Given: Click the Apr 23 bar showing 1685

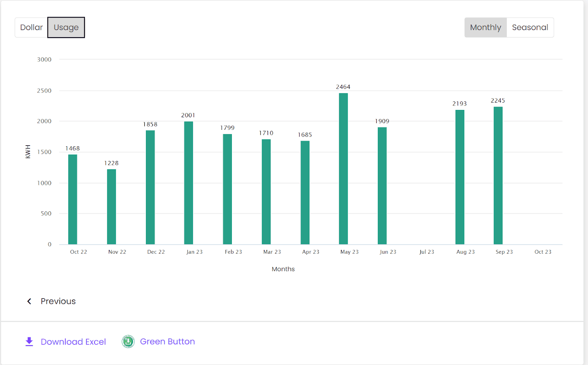Looking at the screenshot, I should pos(305,193).
